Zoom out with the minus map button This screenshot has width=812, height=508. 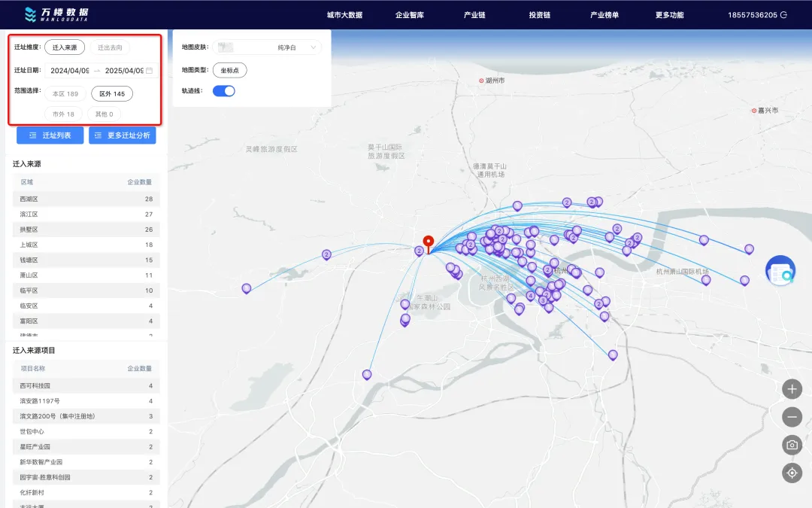792,417
